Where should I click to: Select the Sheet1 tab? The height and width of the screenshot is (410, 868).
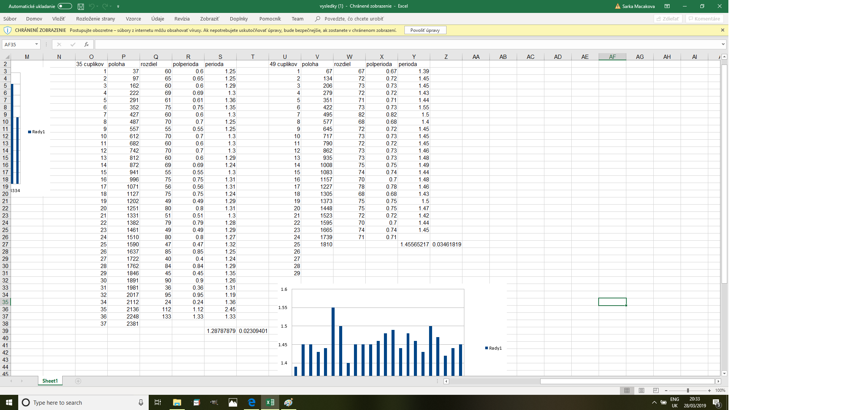click(50, 381)
